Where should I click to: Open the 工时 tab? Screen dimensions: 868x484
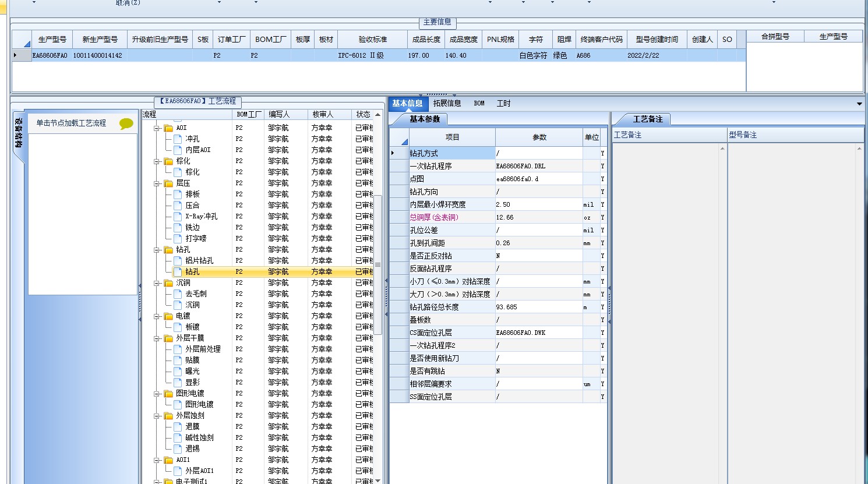coord(503,104)
